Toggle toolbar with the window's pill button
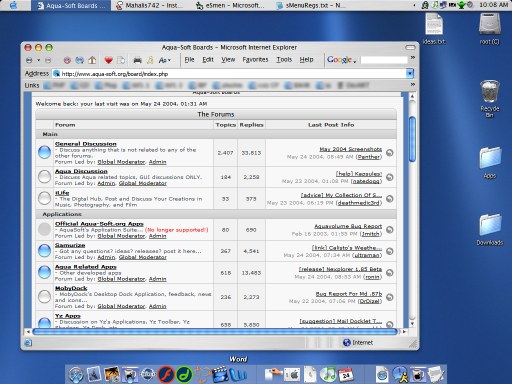 point(410,47)
